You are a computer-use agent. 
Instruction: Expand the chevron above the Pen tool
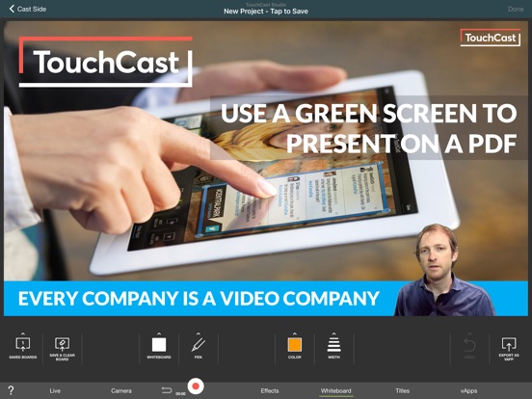pyautogui.click(x=199, y=333)
